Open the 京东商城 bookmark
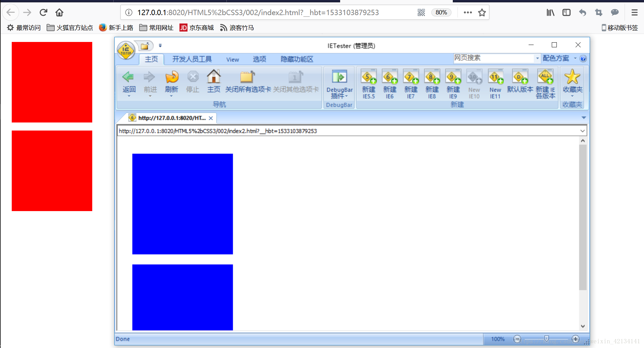The height and width of the screenshot is (348, 644). click(x=197, y=28)
